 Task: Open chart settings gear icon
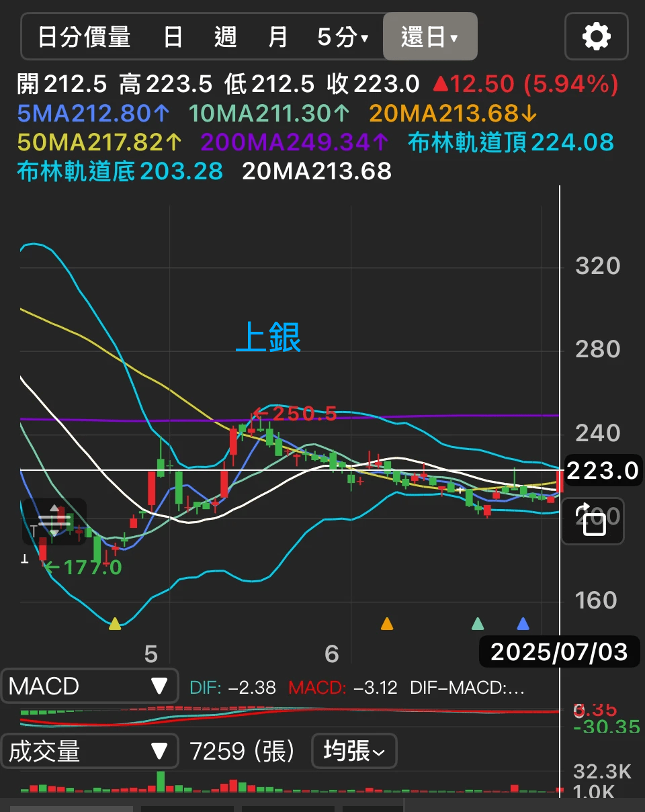(597, 36)
